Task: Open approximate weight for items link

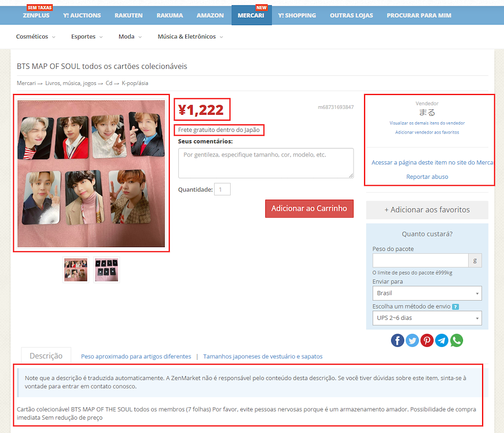Action: (136, 357)
